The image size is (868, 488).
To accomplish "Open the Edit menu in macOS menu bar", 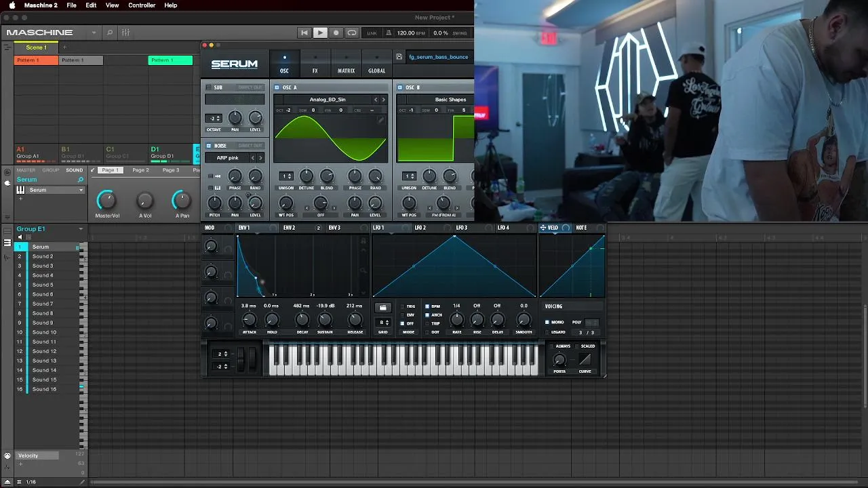I will 91,5.
